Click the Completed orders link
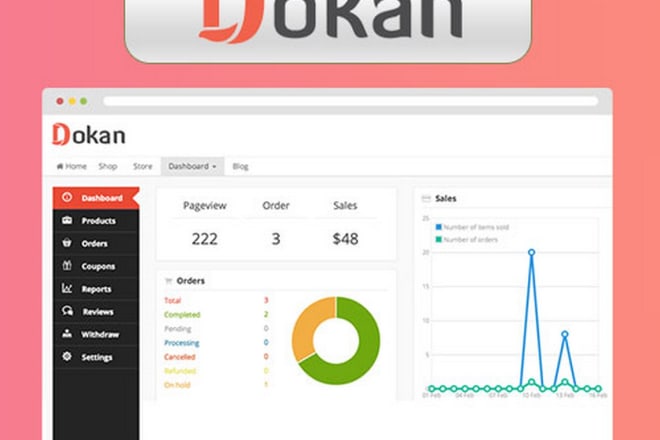This screenshot has height=440, width=660. 182,315
